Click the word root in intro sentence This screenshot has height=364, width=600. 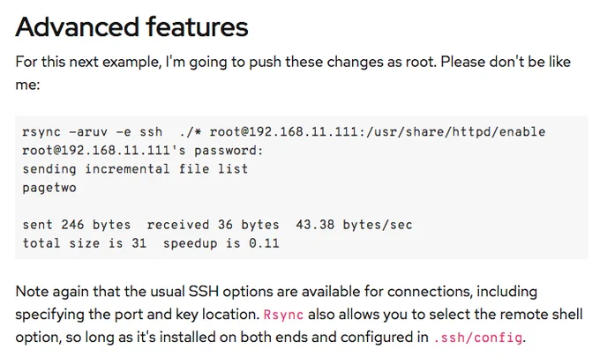pos(420,62)
